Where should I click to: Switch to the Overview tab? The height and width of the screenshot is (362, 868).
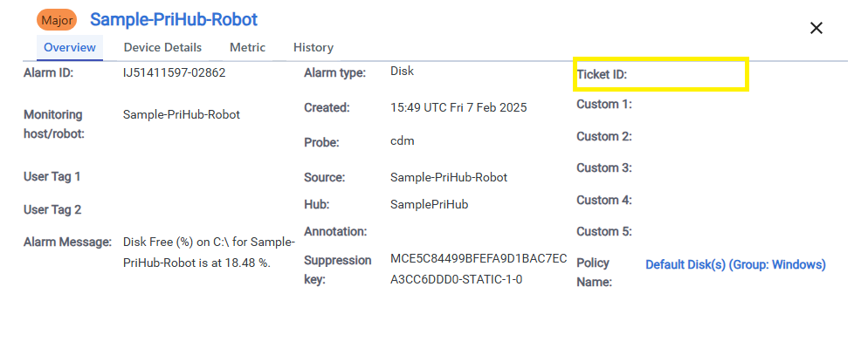tap(70, 47)
